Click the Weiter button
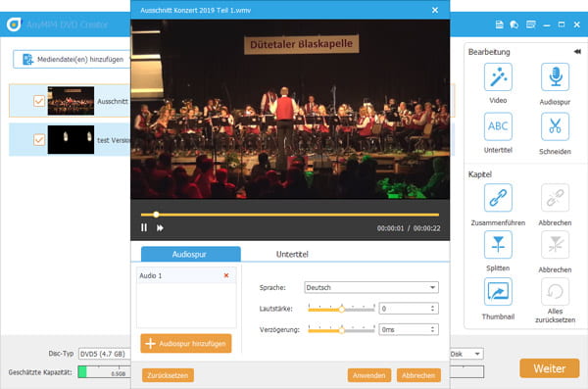This screenshot has height=389, width=588. [x=550, y=368]
